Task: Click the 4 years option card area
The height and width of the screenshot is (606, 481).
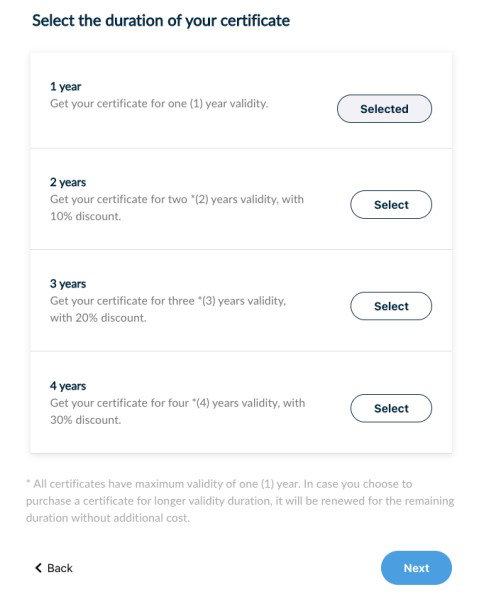Action: tap(241, 402)
